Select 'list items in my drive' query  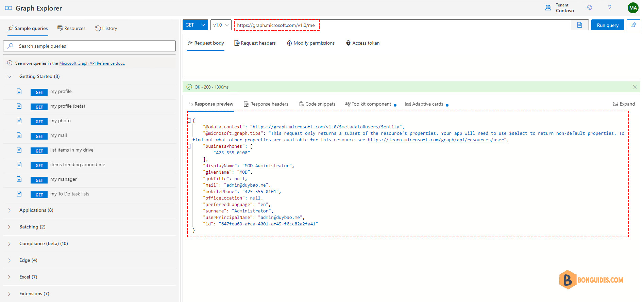click(x=72, y=150)
